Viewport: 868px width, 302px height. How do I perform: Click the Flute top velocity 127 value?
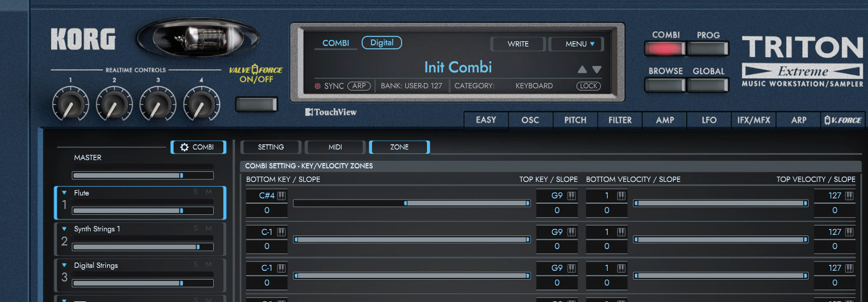(x=834, y=196)
